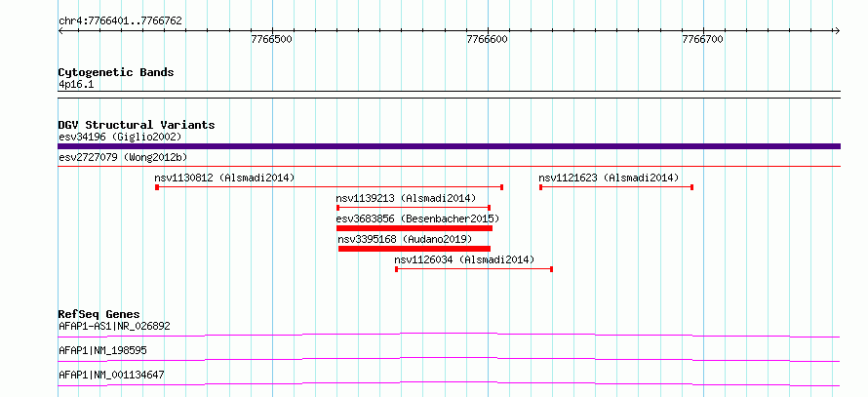The image size is (868, 397).
Task: Click the RefSeq Genes track title
Action: pos(99,314)
